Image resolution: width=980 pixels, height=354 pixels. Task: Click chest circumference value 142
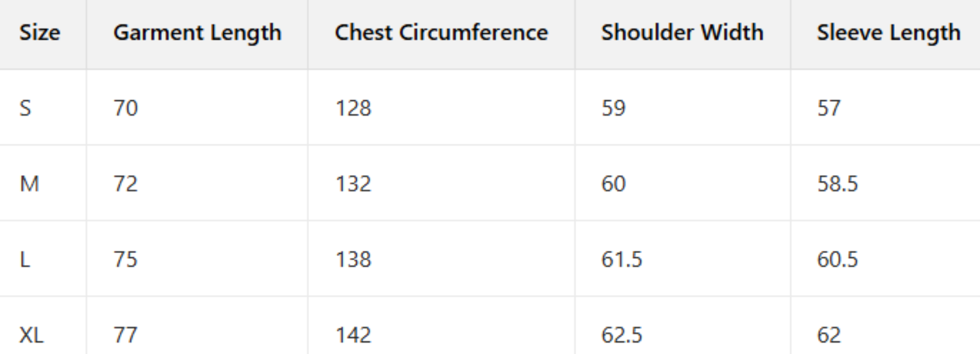pos(353,335)
